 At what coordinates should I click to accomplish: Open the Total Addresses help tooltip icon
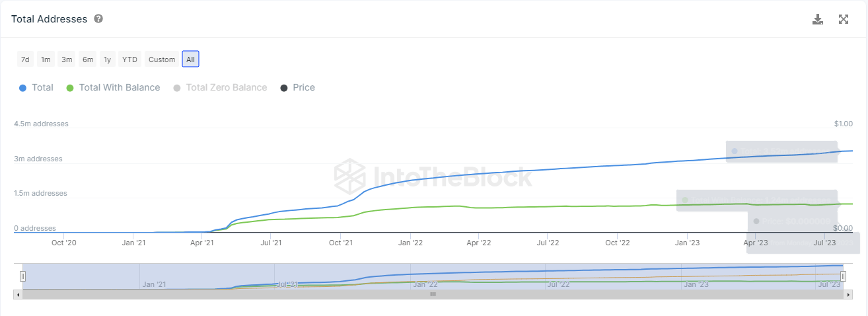[98, 19]
